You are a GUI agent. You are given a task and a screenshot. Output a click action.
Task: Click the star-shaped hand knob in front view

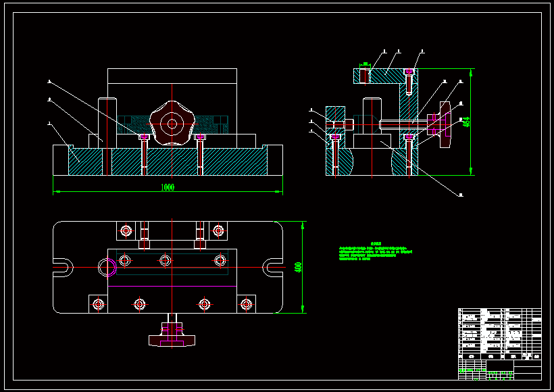[173, 123]
